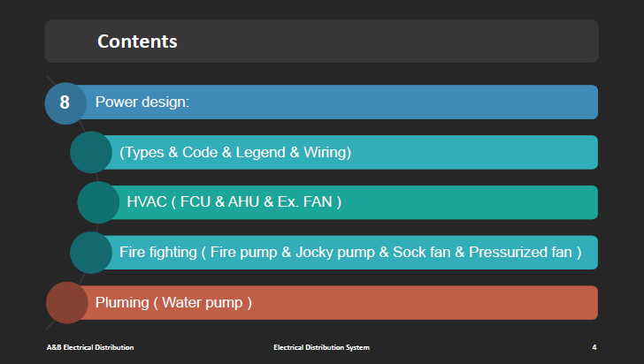Click the A&B Electrical Distribution footer text

tap(90, 347)
